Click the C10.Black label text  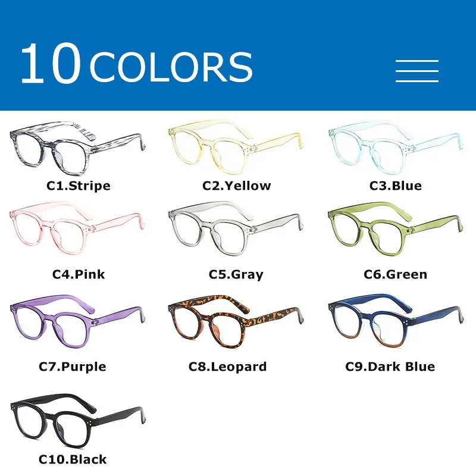73,459
